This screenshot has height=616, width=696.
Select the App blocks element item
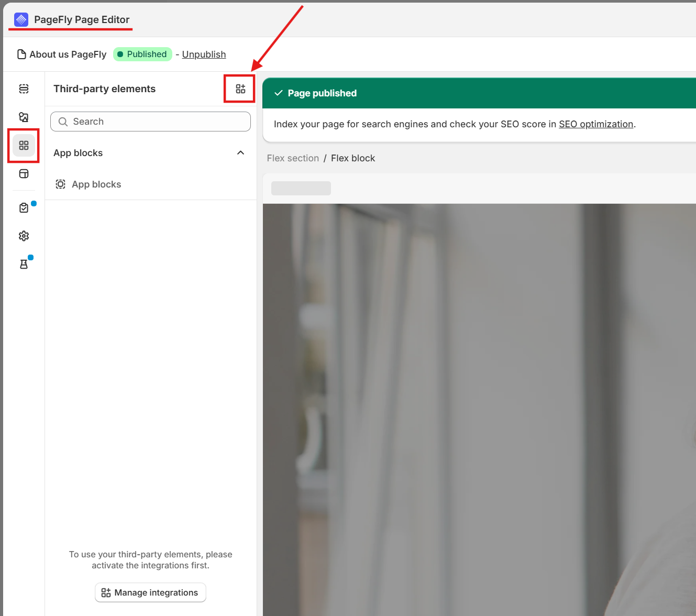point(150,184)
